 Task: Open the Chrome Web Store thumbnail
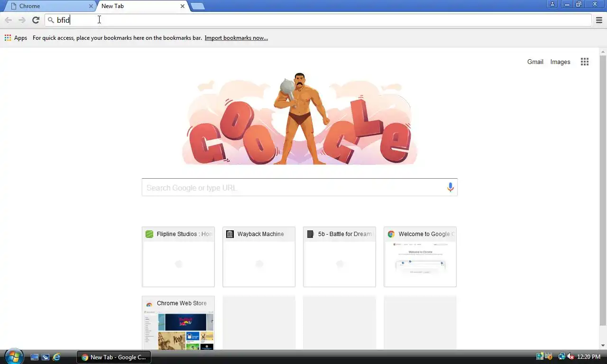point(178,323)
